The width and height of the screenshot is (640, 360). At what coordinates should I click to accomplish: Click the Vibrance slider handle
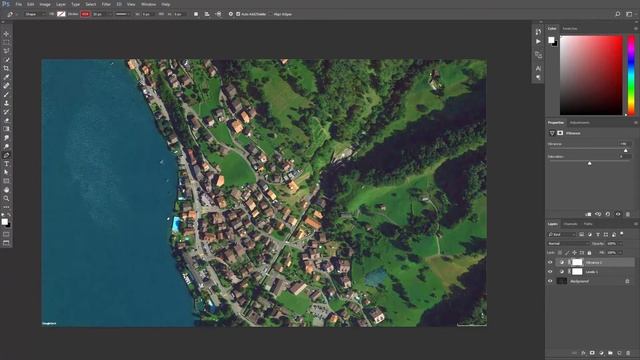click(x=626, y=151)
